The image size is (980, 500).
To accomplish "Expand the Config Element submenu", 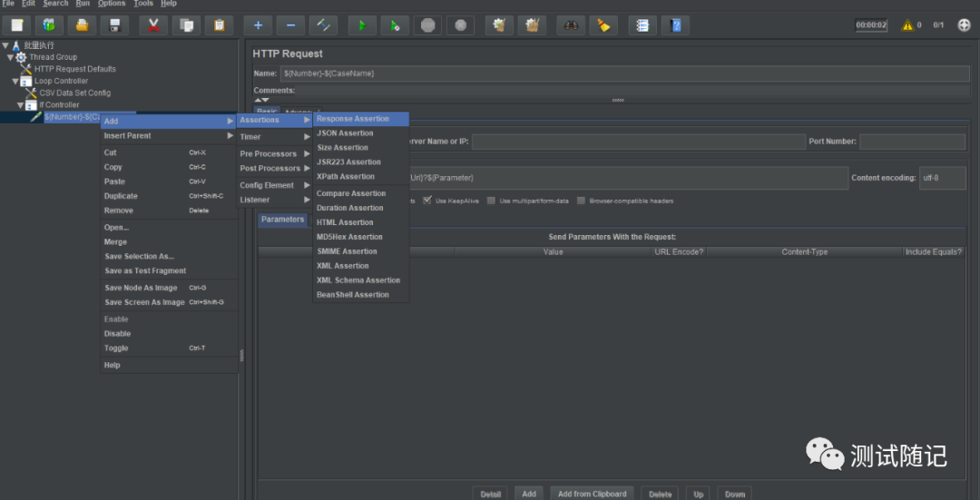I will 274,185.
